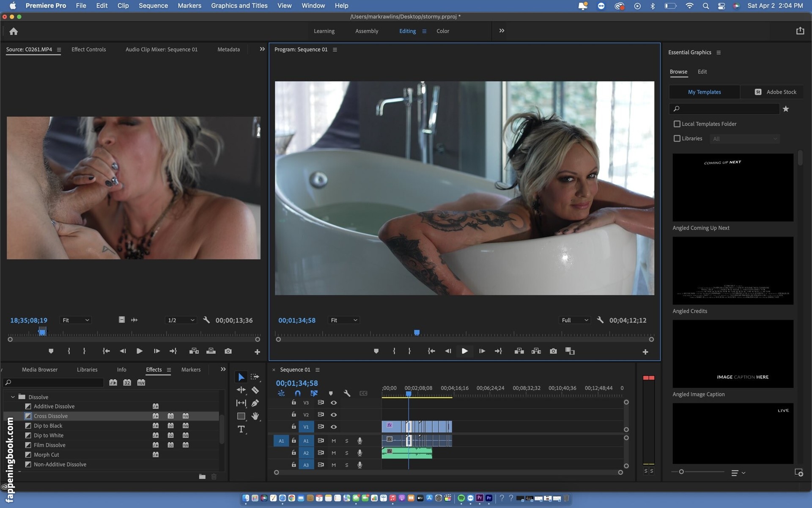Switch to the Effect Controls tab
812x508 pixels.
coord(88,50)
